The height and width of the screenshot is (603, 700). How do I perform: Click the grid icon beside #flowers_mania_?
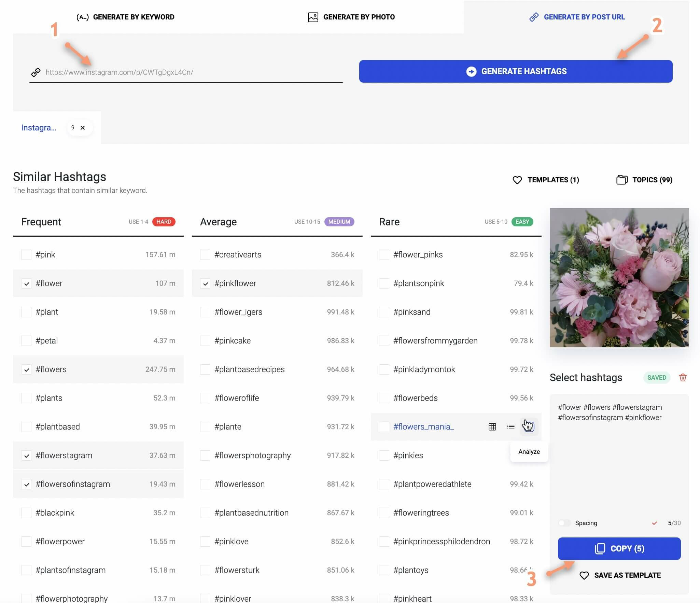point(492,426)
